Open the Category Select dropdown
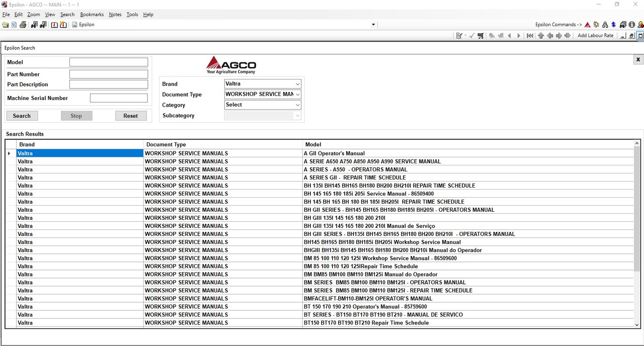 (263, 105)
